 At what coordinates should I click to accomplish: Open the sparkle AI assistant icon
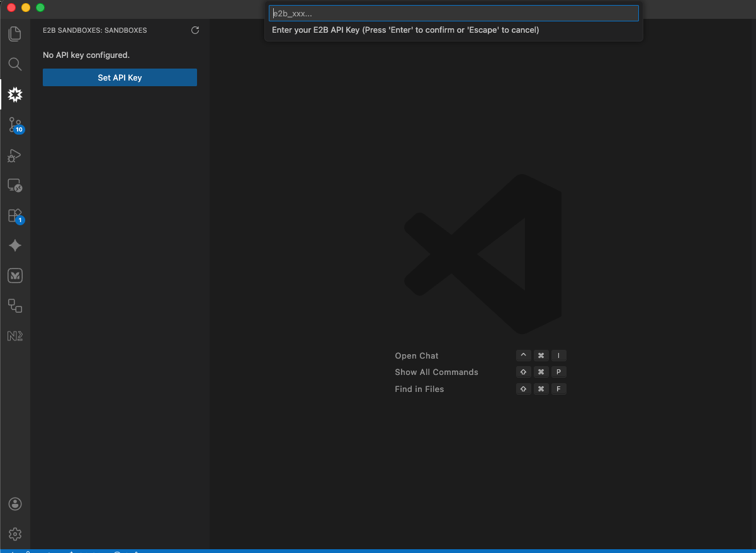[x=15, y=245]
